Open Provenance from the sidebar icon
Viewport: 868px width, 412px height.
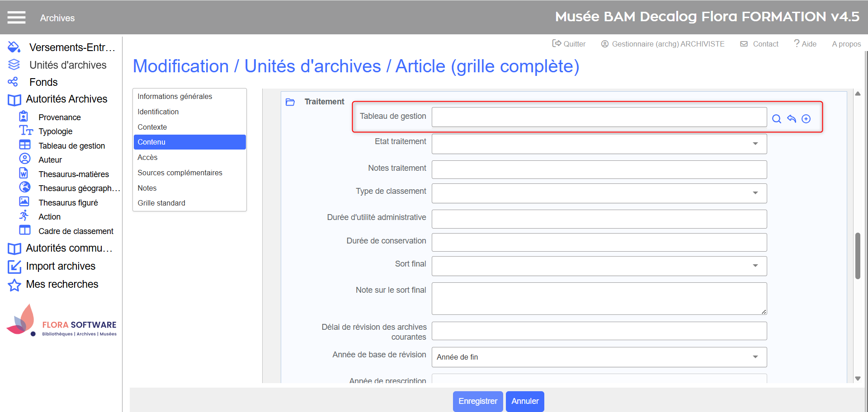[24, 117]
